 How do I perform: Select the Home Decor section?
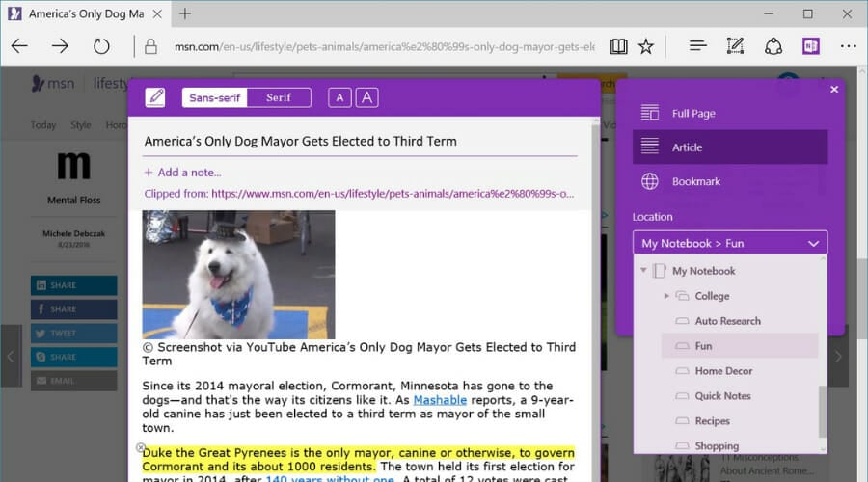740,371
